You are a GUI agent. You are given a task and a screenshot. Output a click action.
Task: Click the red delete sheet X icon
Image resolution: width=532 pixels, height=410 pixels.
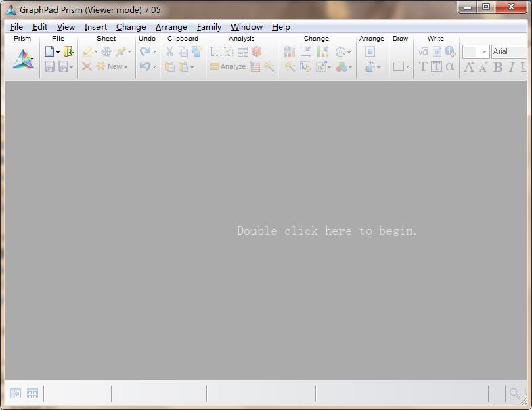[x=87, y=66]
